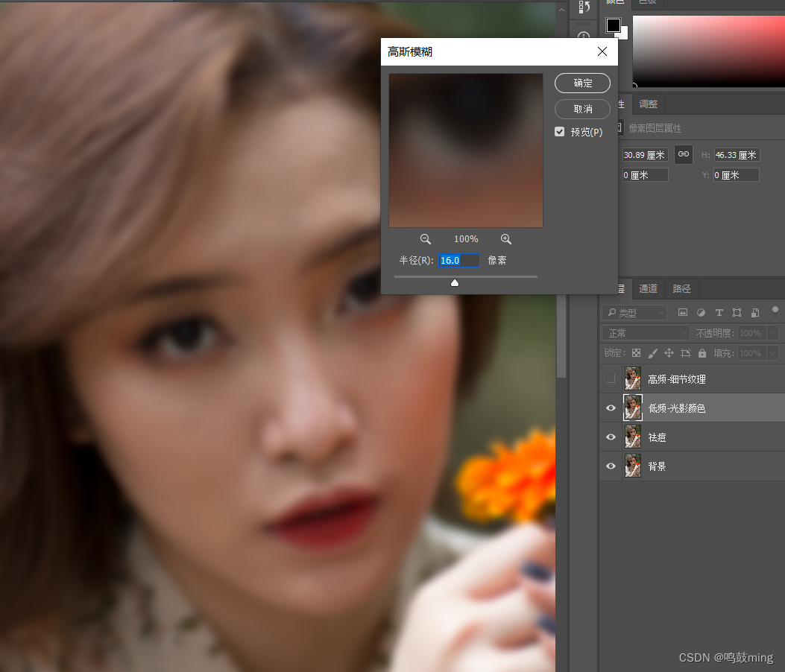Switch to the 路径 tab
Viewport: 785px width, 672px height.
(x=681, y=288)
